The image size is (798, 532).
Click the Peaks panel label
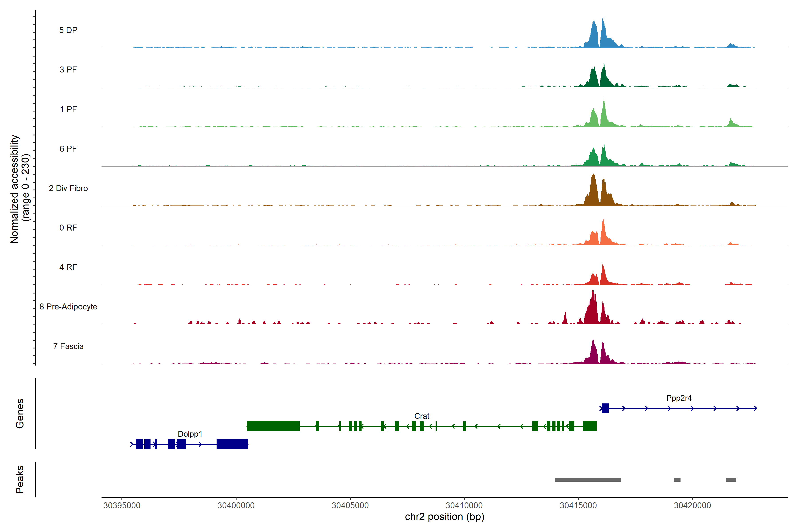pyautogui.click(x=20, y=479)
